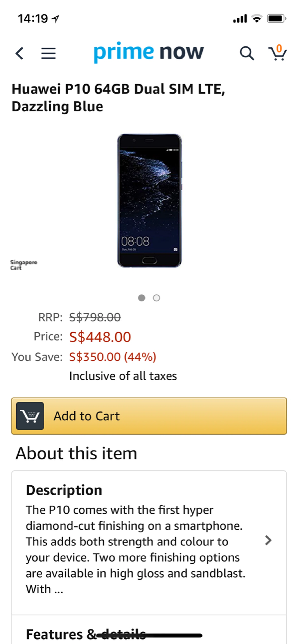Tap the battery status icon
Viewport: 298px width, 644px height.
[276, 18]
